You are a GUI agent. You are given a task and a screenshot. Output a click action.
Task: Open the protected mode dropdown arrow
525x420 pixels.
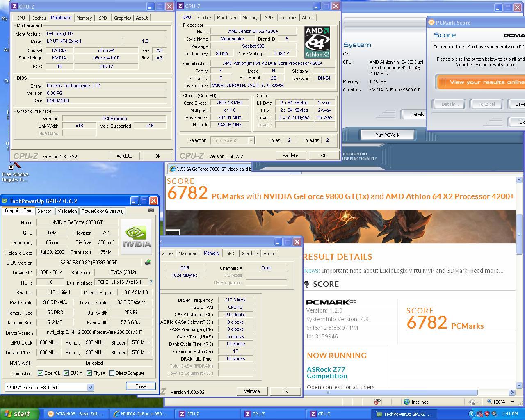[479, 402]
